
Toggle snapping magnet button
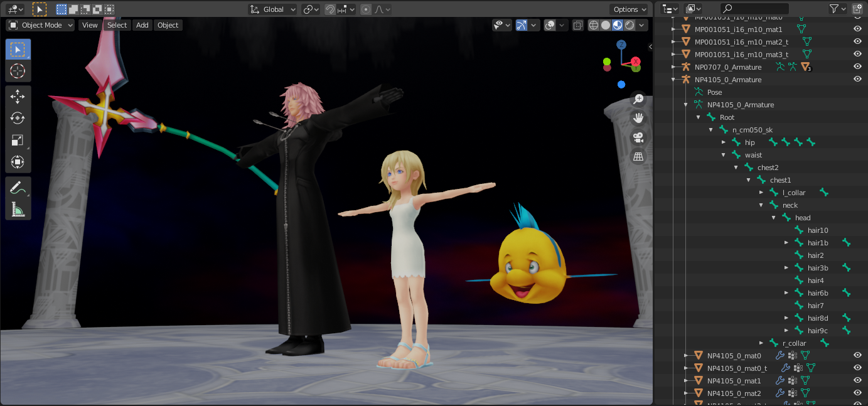(x=330, y=9)
